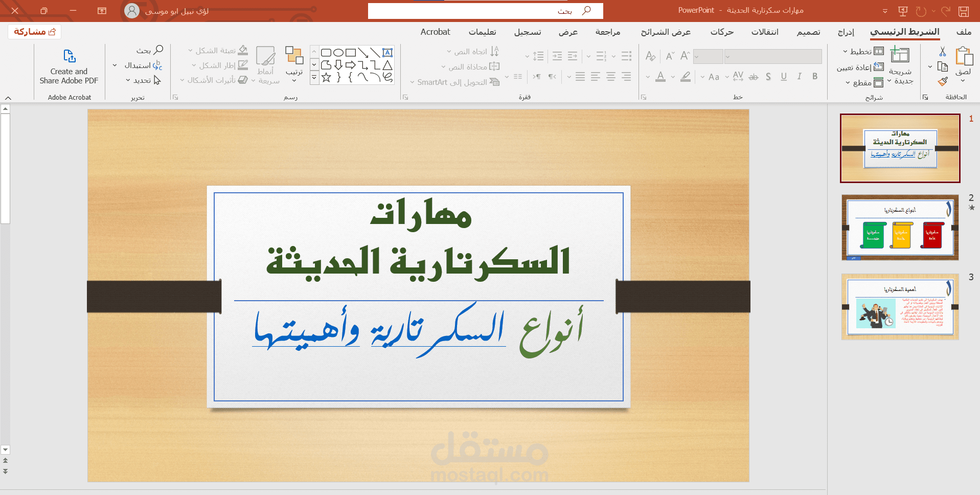Select slide 3 thumbnail أهمية السكرتاريا
The image size is (980, 495).
click(x=900, y=307)
